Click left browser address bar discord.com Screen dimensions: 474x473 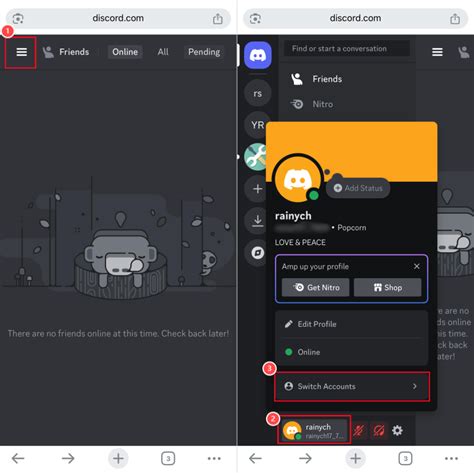[x=118, y=18]
